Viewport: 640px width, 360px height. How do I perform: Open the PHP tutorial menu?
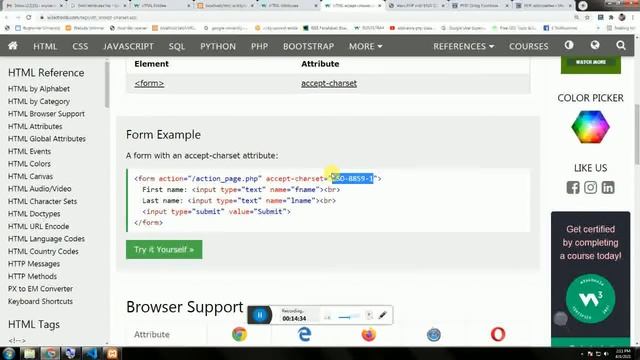259,46
